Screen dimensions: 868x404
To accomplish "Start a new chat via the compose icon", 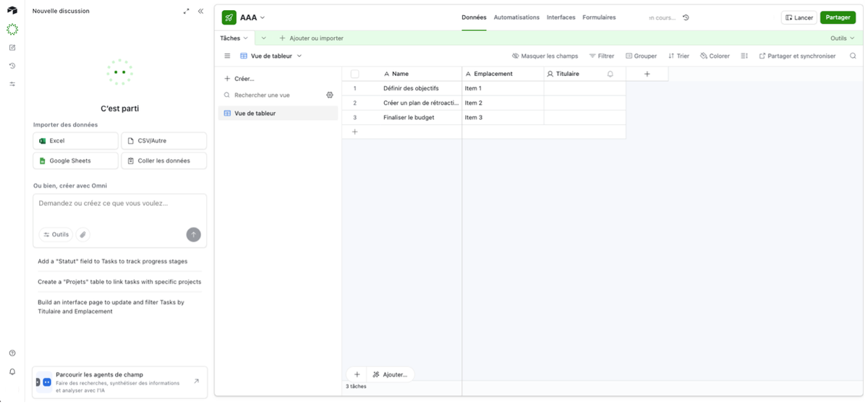I will click(x=12, y=48).
